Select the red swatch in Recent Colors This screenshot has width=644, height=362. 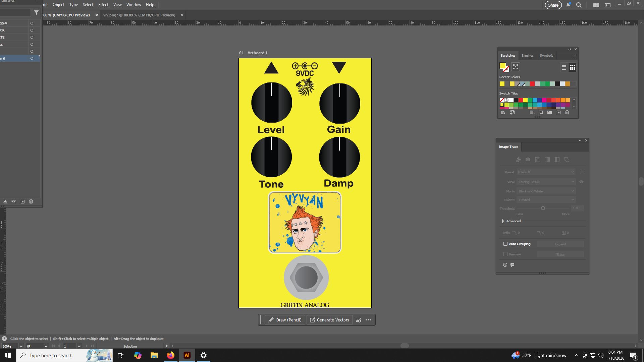tap(532, 84)
